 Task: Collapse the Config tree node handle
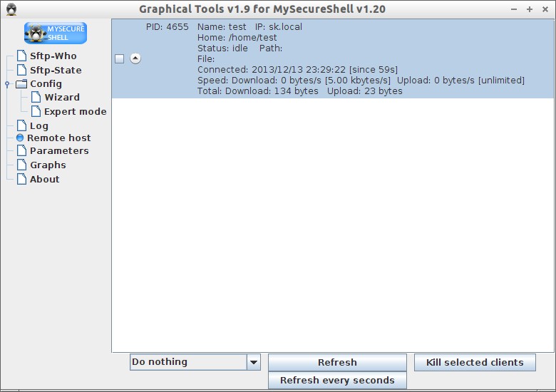[x=7, y=84]
